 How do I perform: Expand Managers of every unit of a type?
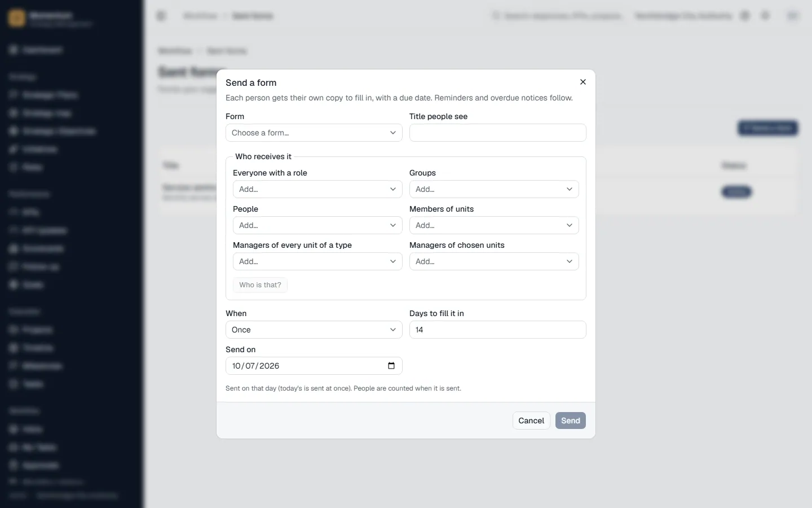point(317,261)
